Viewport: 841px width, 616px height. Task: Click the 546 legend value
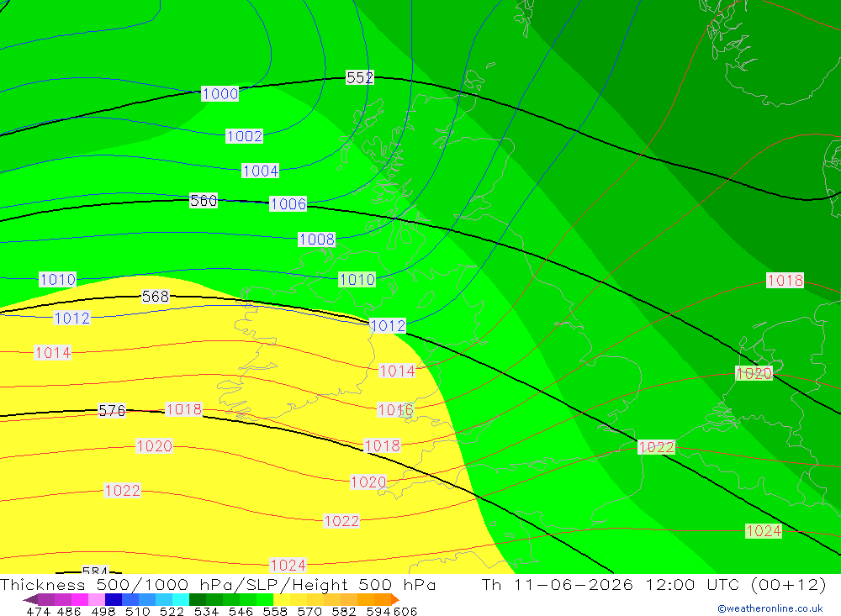pyautogui.click(x=241, y=612)
